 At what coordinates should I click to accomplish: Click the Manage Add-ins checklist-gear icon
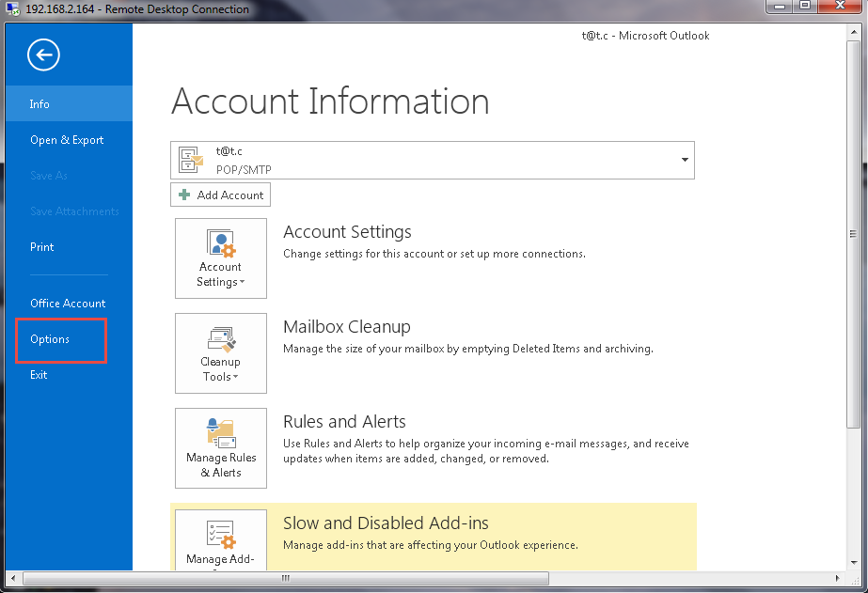click(x=221, y=535)
